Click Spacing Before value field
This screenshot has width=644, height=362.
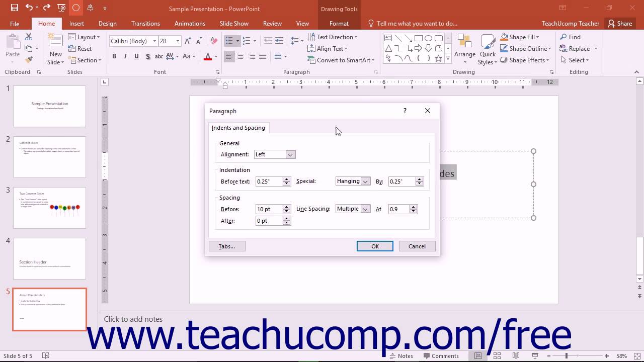coord(269,209)
